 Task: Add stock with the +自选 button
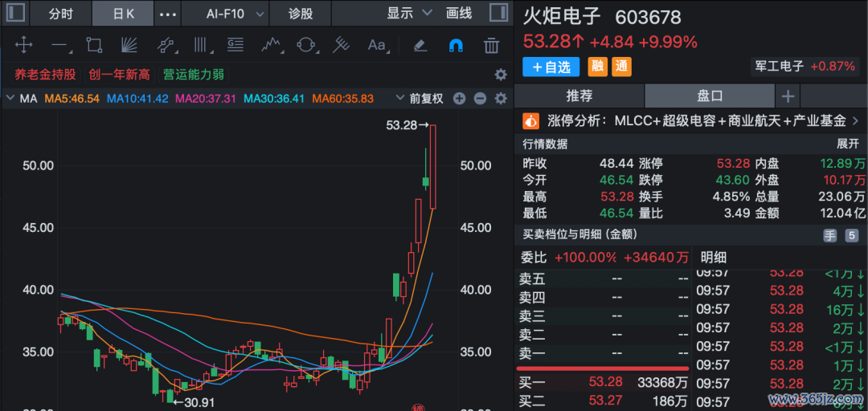point(551,67)
